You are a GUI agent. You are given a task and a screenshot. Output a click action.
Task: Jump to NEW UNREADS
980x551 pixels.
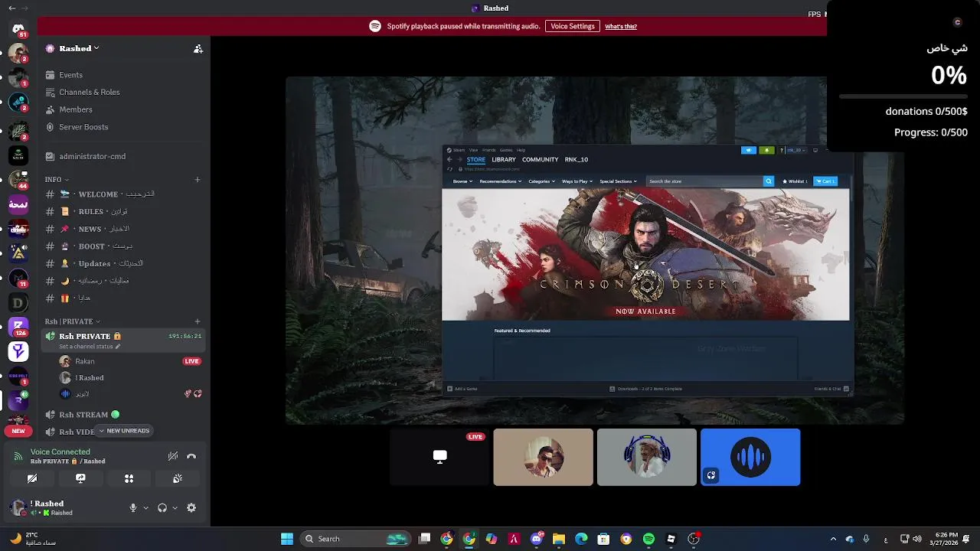pos(124,431)
